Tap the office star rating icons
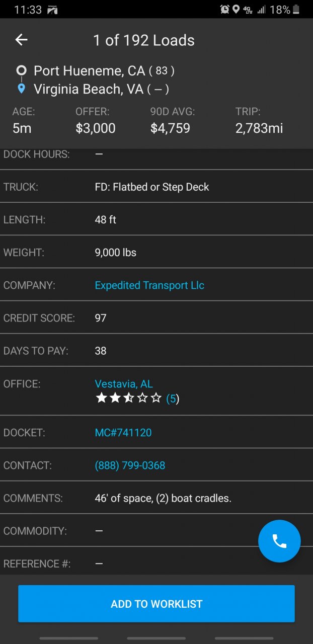 (x=128, y=398)
